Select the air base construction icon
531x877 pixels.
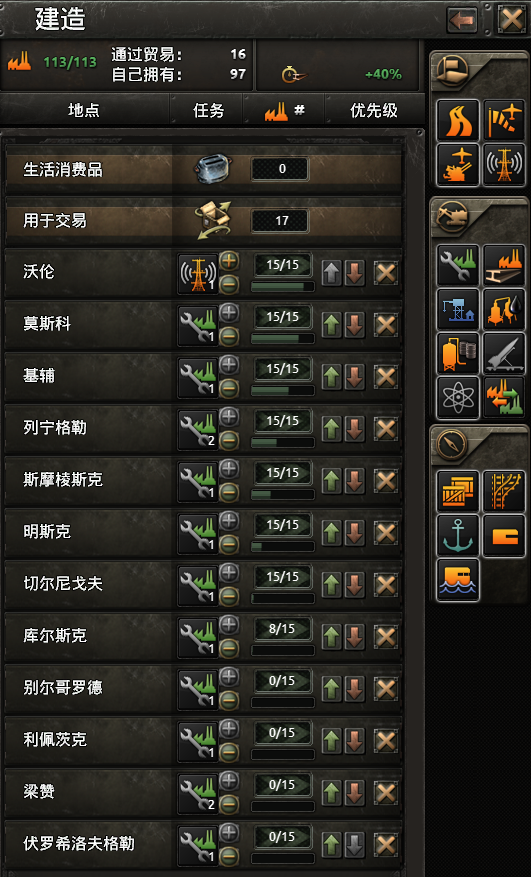pyautogui.click(x=504, y=120)
